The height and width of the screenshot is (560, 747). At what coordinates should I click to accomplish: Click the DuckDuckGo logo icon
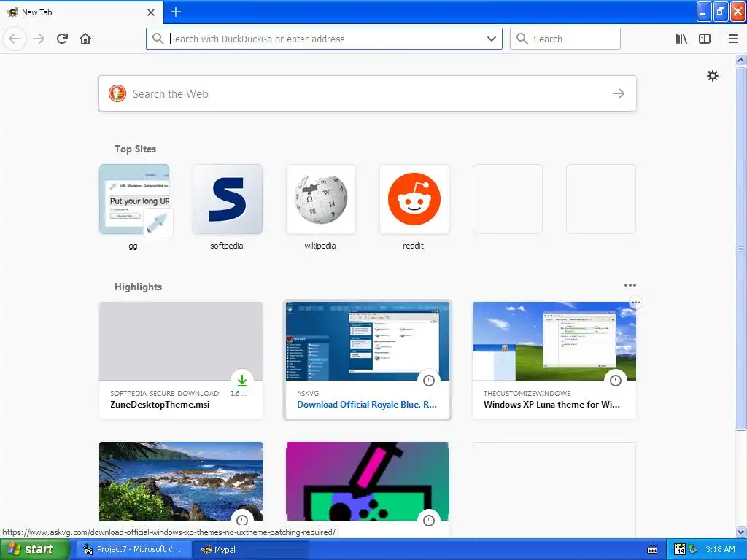click(117, 93)
